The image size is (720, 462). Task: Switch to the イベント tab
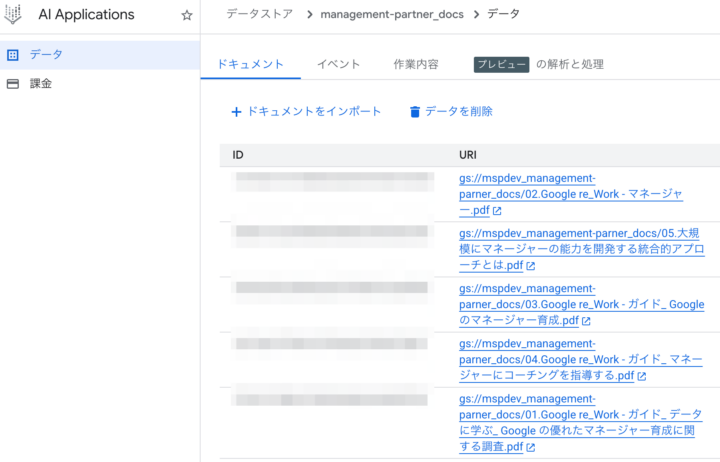point(338,64)
